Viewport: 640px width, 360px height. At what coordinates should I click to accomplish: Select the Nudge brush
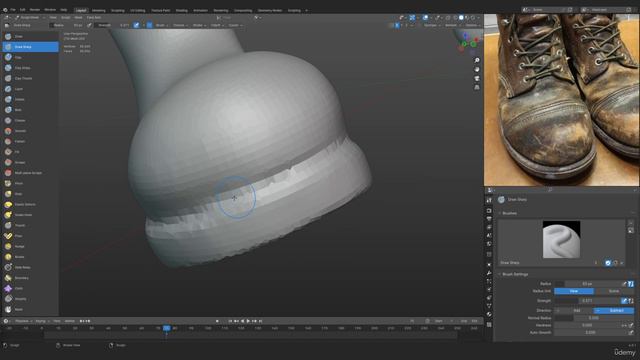(x=30, y=247)
